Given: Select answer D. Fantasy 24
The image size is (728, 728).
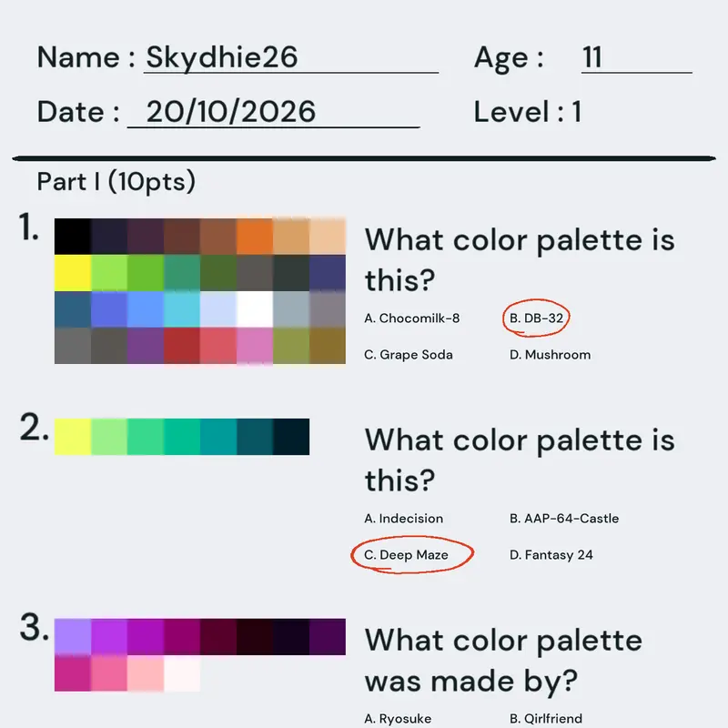Looking at the screenshot, I should 551,555.
